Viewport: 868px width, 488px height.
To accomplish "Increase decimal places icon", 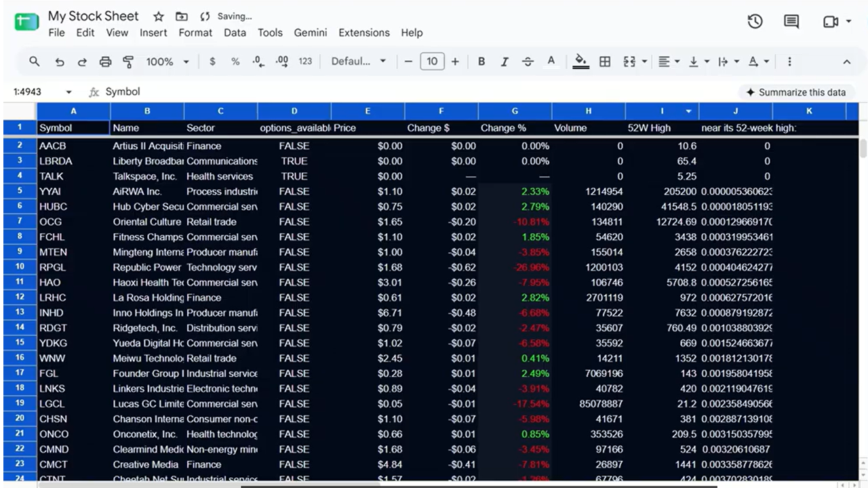I will coord(282,62).
